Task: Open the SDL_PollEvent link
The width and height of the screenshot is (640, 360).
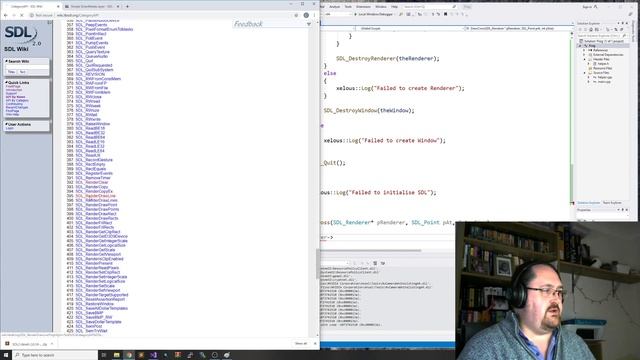Action: 89,38
